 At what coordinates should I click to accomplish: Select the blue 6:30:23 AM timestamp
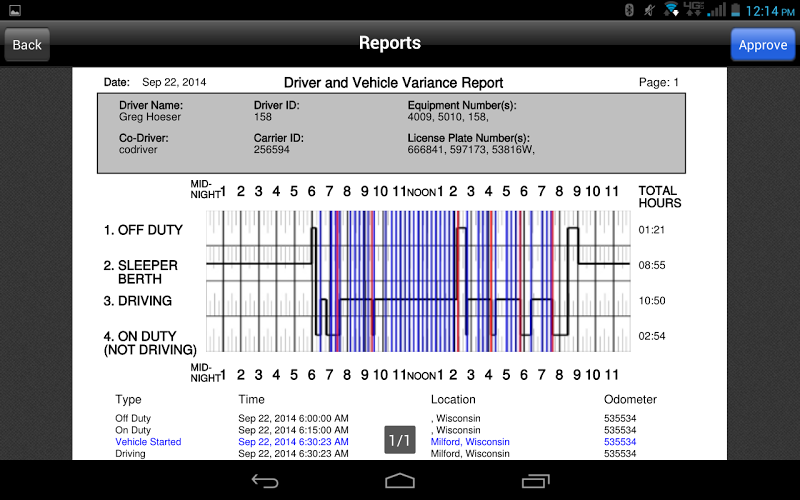(x=293, y=442)
